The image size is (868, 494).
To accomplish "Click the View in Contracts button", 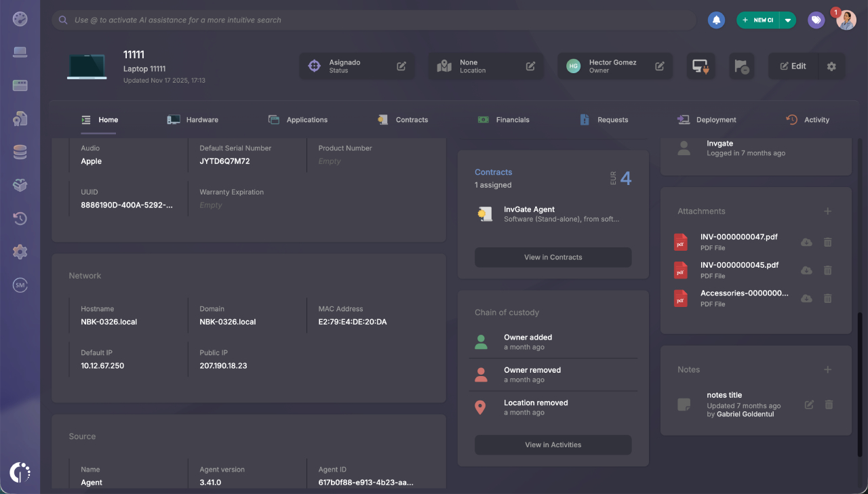I will (553, 258).
